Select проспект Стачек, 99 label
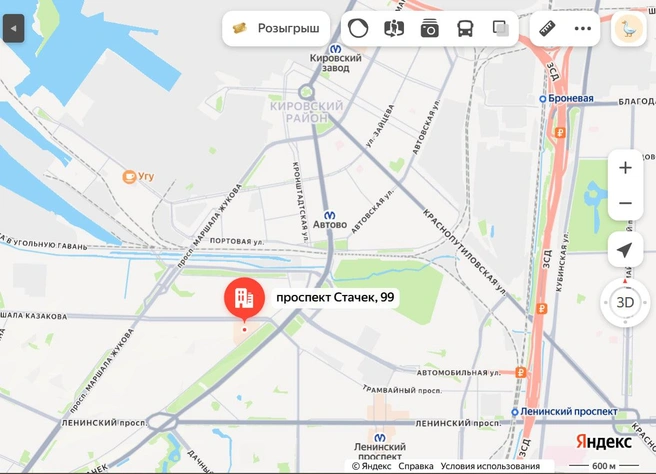The width and height of the screenshot is (656, 474). [335, 297]
